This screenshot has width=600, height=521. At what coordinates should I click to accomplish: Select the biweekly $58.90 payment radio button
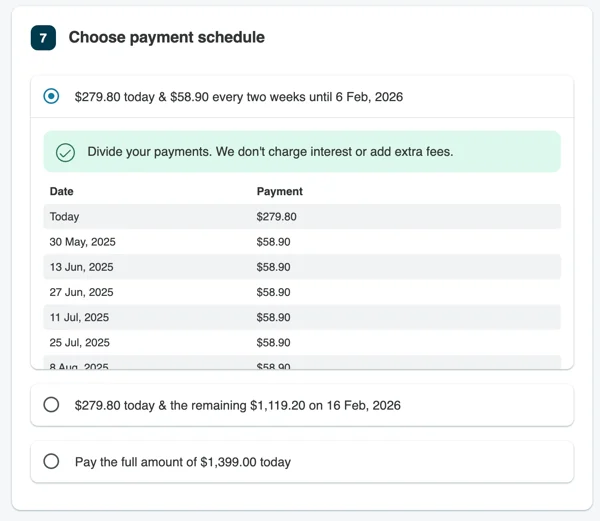[x=51, y=96]
